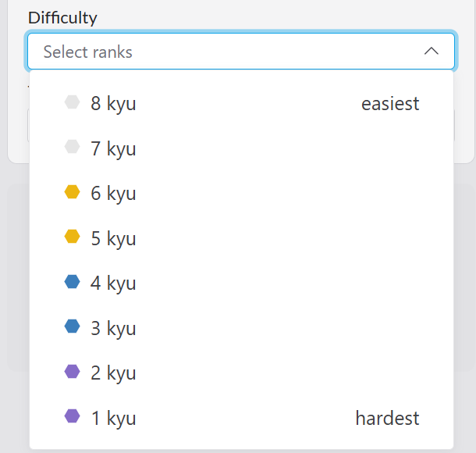Click the 6 kyu yellow hexagon icon

click(x=73, y=192)
